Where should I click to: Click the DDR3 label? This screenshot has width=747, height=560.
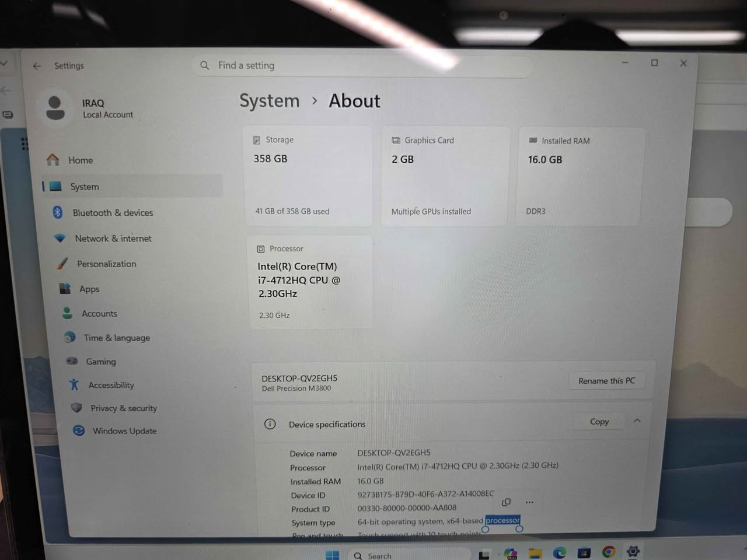[x=536, y=211]
